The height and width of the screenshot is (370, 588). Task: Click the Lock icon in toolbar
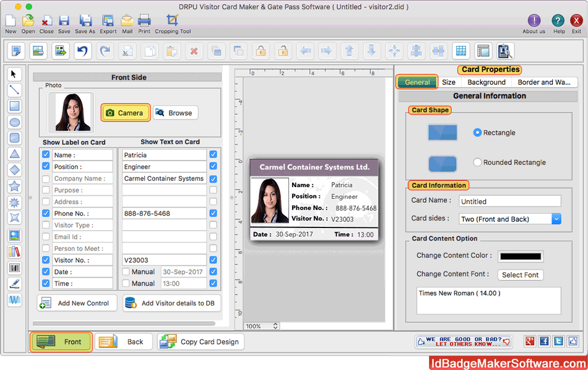(261, 51)
